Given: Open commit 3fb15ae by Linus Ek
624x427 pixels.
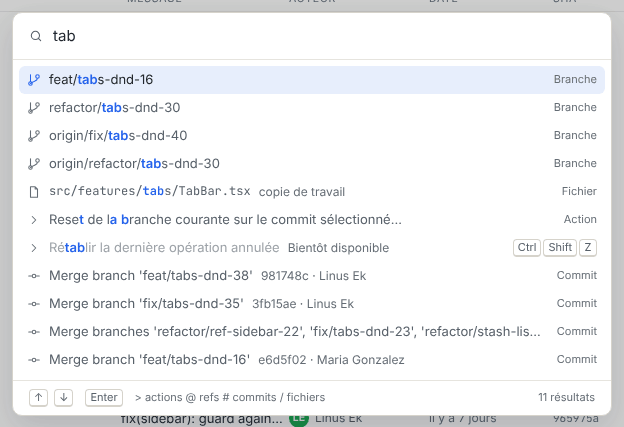Looking at the screenshot, I should pos(312,304).
